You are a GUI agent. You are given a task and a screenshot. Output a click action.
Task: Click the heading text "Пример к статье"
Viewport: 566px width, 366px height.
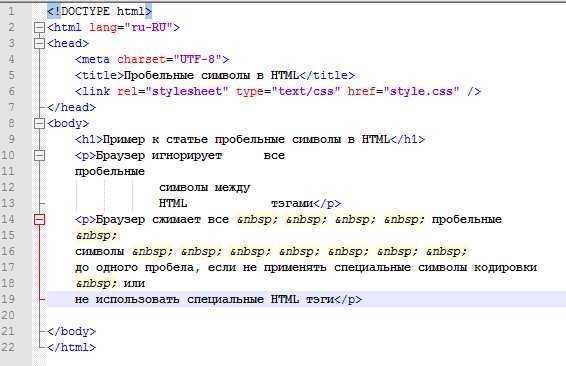155,139
